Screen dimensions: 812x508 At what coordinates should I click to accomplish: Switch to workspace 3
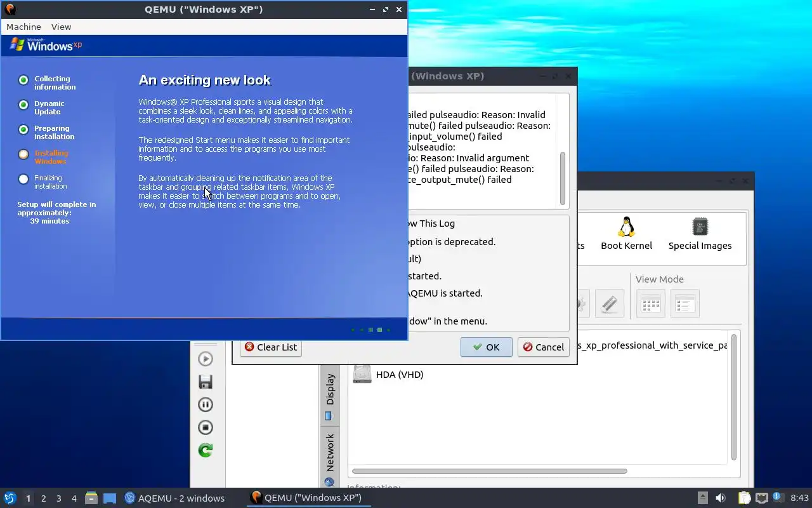(58, 498)
